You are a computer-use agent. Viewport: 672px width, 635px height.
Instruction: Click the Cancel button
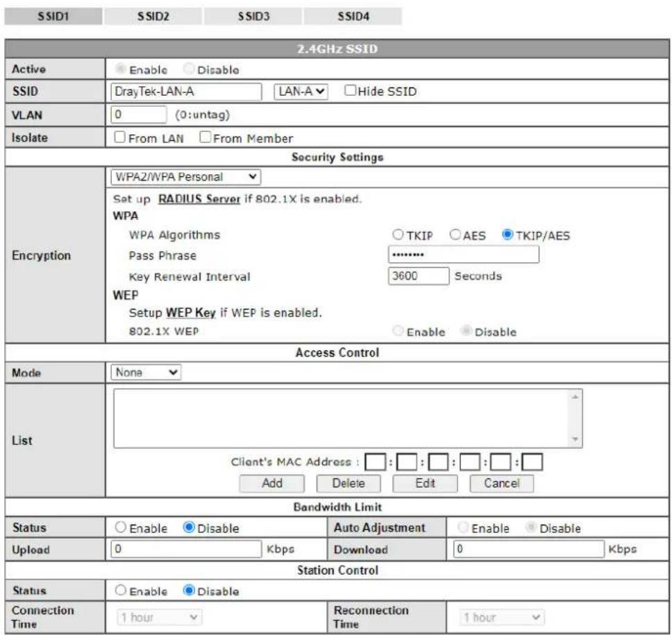point(501,483)
